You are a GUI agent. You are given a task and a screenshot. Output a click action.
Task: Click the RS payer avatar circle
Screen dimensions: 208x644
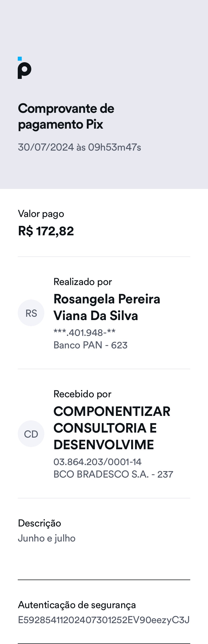click(31, 313)
